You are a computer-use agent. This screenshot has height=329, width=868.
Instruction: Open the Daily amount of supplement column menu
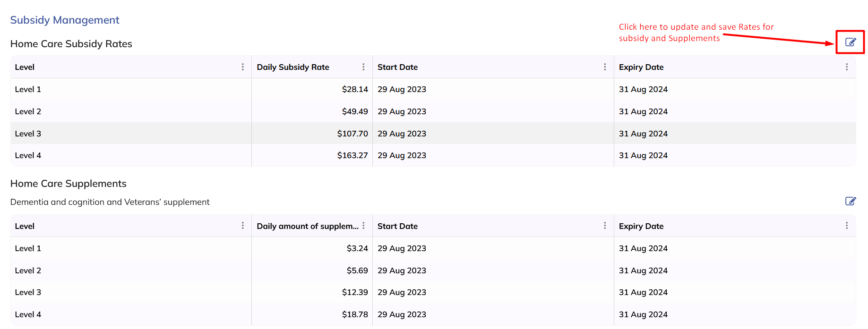tap(363, 226)
